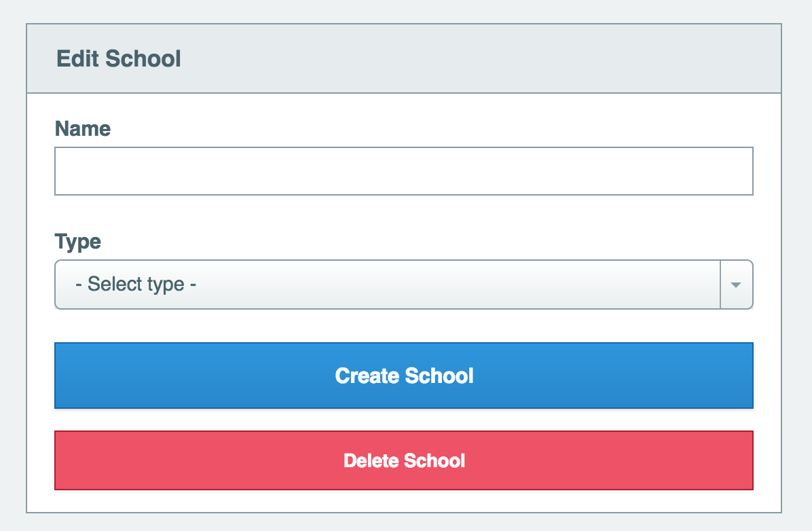
Task: Open the "- Select type -" combo box
Action: 404,285
